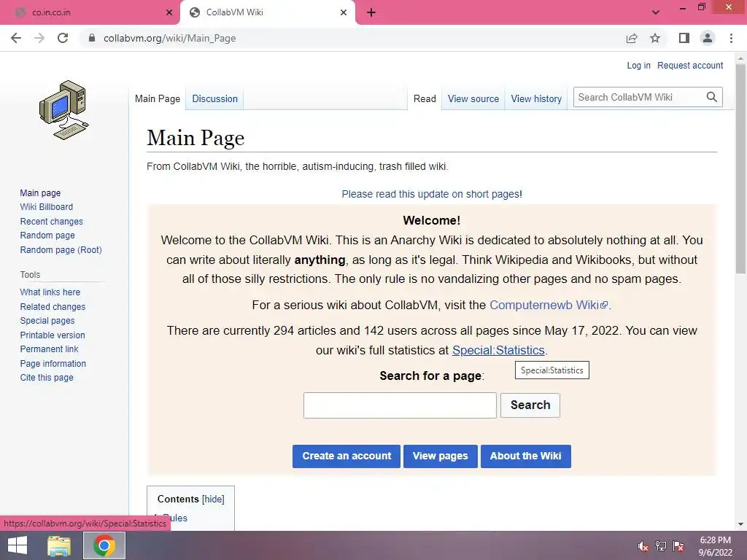Close the co.in.co.in tab
This screenshot has height=560, width=747.
click(169, 12)
